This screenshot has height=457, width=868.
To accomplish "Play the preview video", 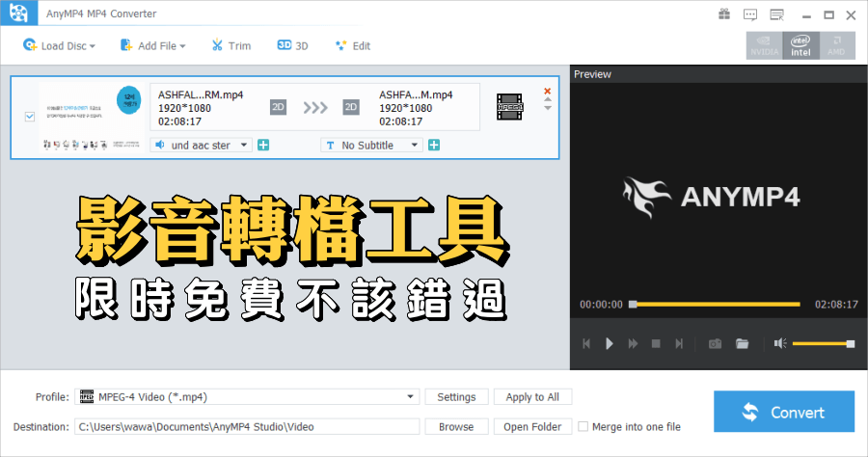I will coord(610,344).
